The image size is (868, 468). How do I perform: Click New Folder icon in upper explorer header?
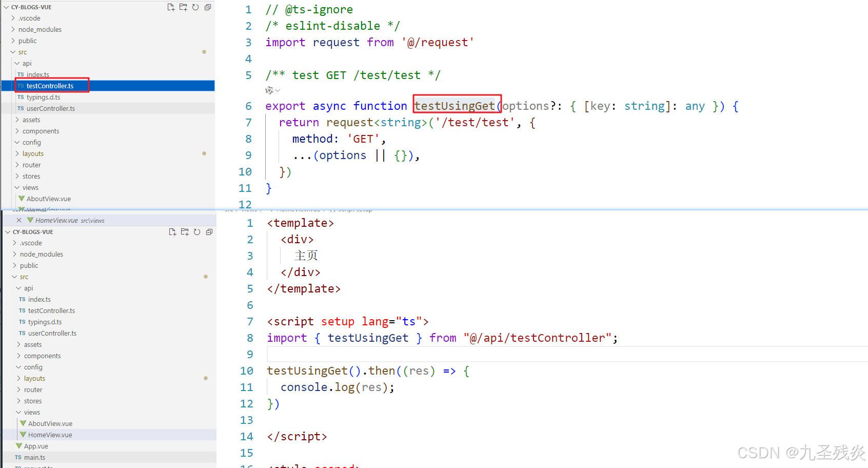(x=183, y=7)
